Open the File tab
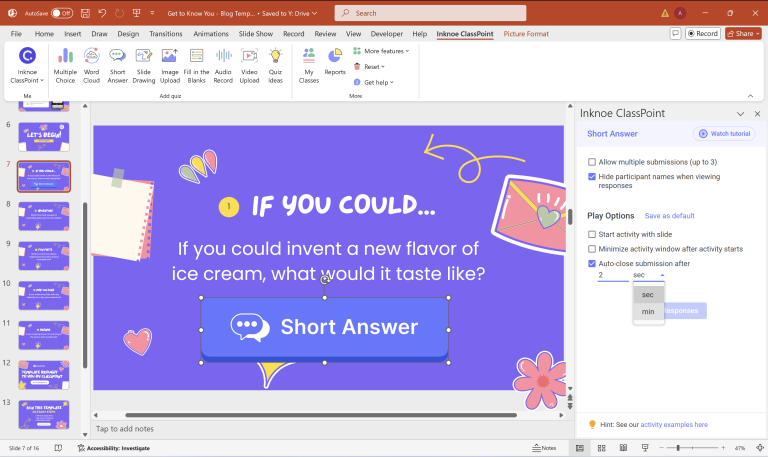The height and width of the screenshot is (457, 768). [x=16, y=34]
